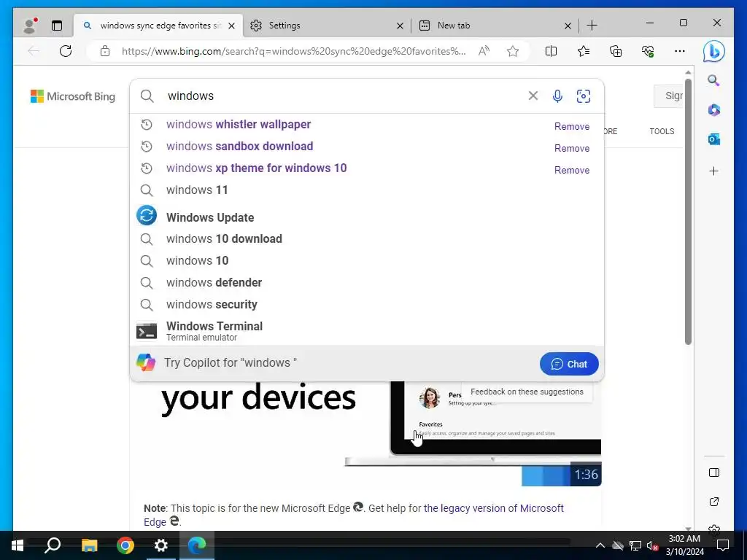Screen dimensions: 747x560
Task: Close the New tab tab
Action: coord(568,26)
